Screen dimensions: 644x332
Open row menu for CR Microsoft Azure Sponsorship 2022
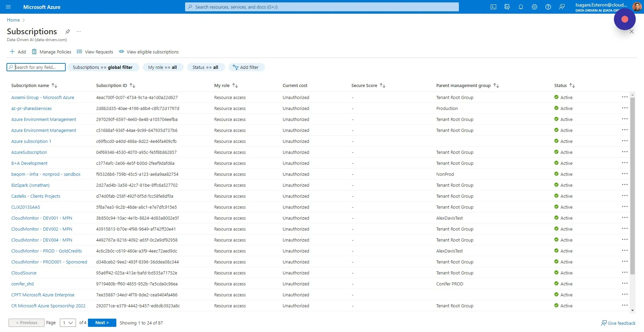[x=625, y=305]
